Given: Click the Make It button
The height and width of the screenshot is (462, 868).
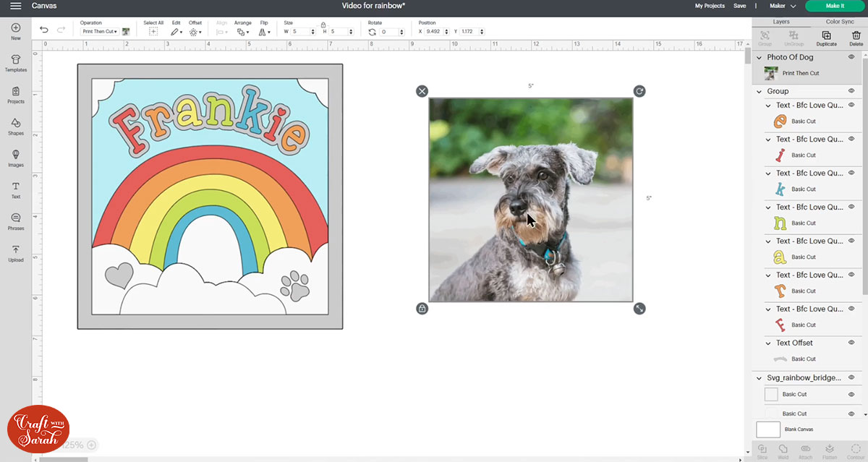Looking at the screenshot, I should tap(834, 6).
